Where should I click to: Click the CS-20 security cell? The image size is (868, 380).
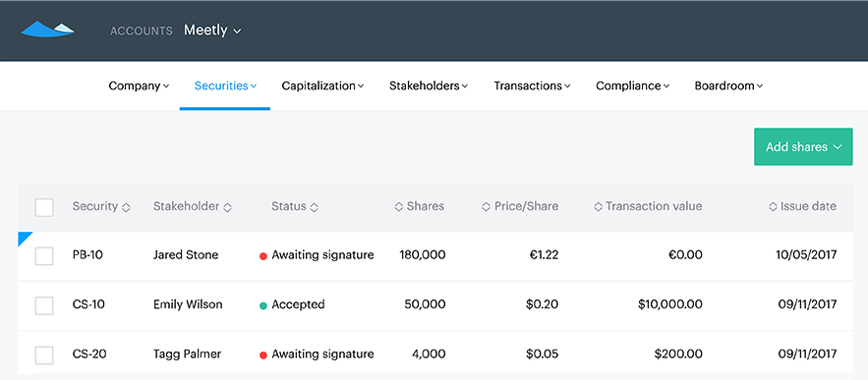pos(89,354)
